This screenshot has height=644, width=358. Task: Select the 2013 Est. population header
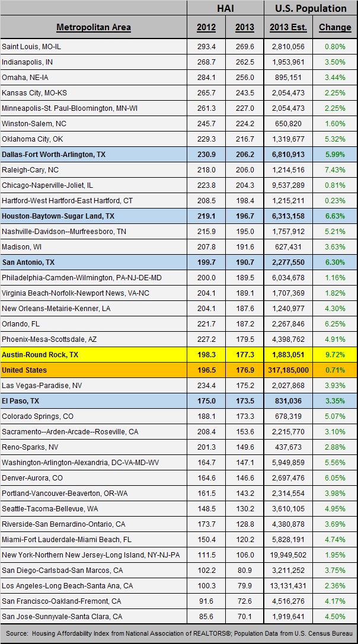(287, 27)
